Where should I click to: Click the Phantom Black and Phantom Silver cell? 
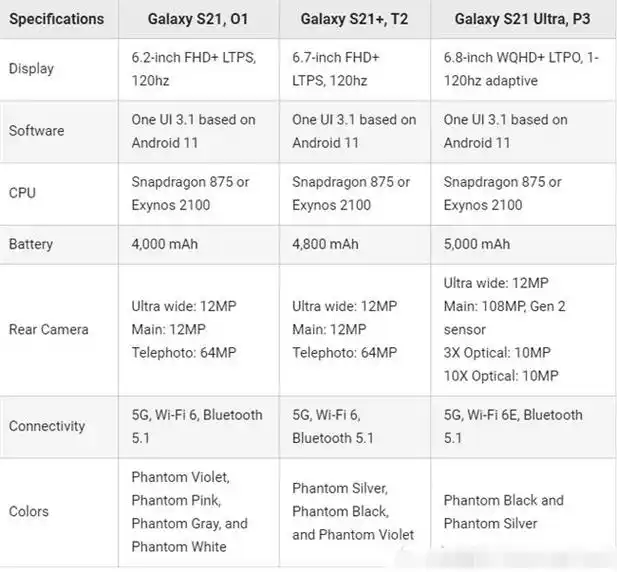click(503, 511)
